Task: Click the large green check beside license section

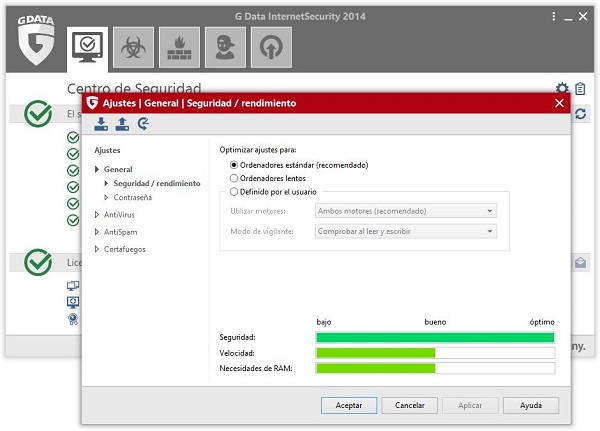Action: (x=38, y=262)
